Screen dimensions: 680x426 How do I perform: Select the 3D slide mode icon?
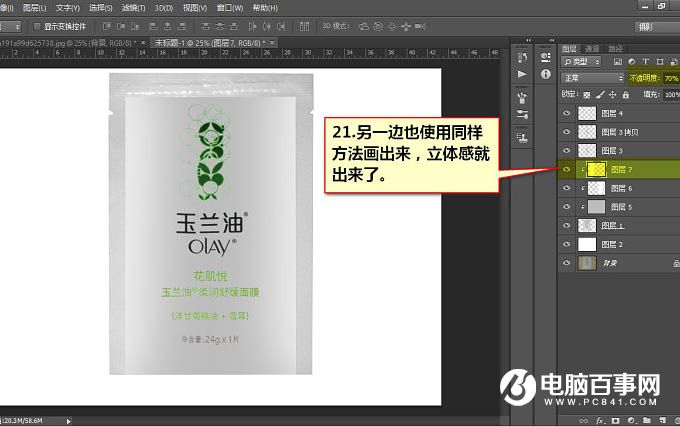click(x=406, y=26)
